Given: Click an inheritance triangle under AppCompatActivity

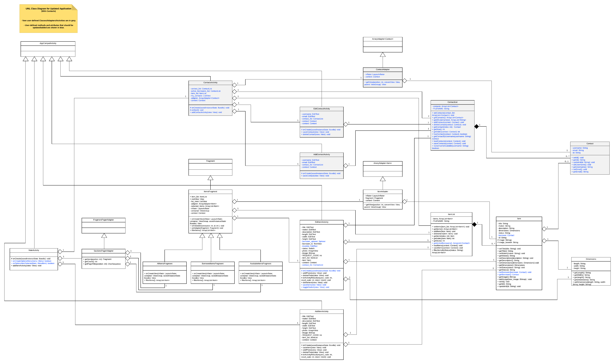Looking at the screenshot, I should click(x=26, y=59).
